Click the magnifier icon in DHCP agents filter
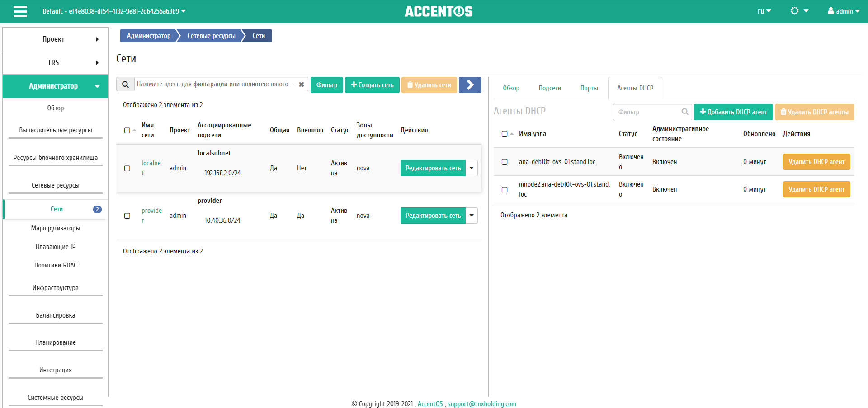Image resolution: width=868 pixels, height=408 pixels. click(685, 112)
